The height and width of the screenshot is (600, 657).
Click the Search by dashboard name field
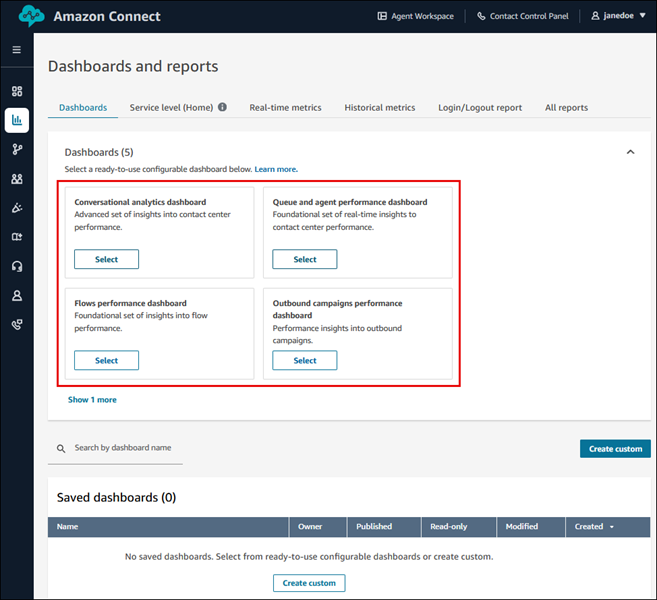coord(120,448)
